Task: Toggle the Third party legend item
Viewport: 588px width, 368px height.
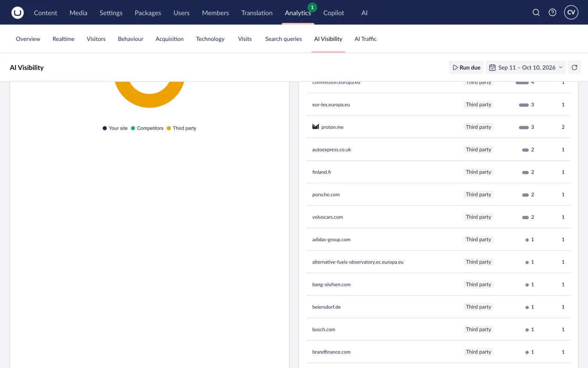Action: pyautogui.click(x=182, y=128)
